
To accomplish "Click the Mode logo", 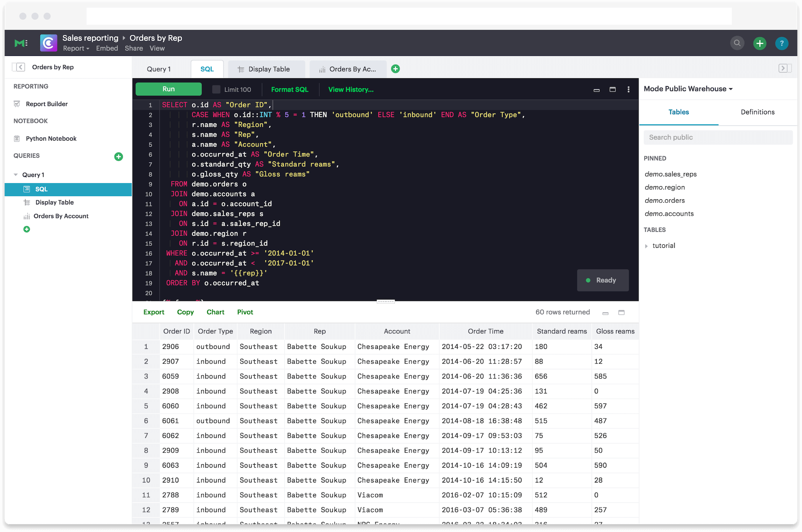I will (x=21, y=43).
